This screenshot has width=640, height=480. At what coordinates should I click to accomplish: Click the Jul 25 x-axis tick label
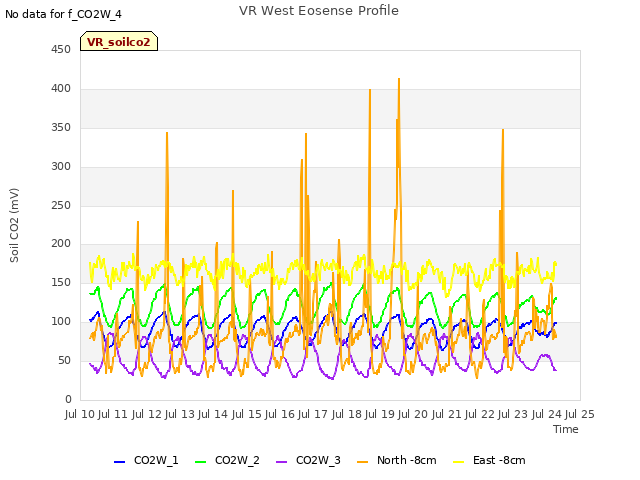pos(580,415)
